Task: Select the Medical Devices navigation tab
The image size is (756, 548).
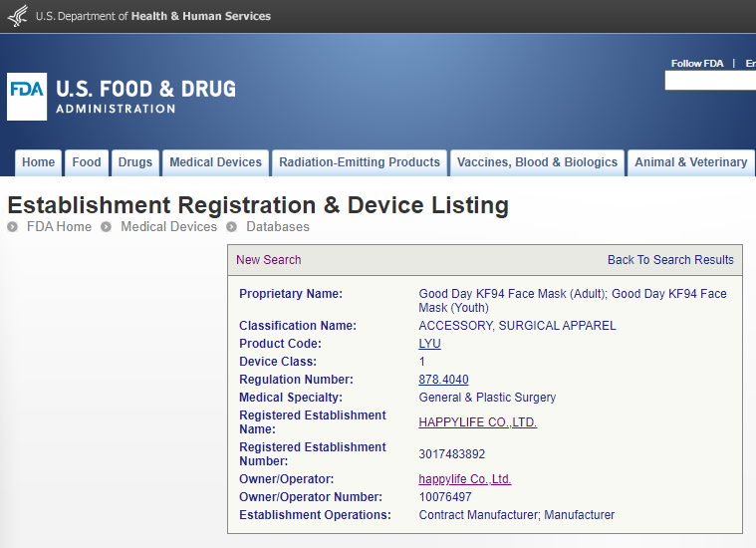Action: (215, 162)
